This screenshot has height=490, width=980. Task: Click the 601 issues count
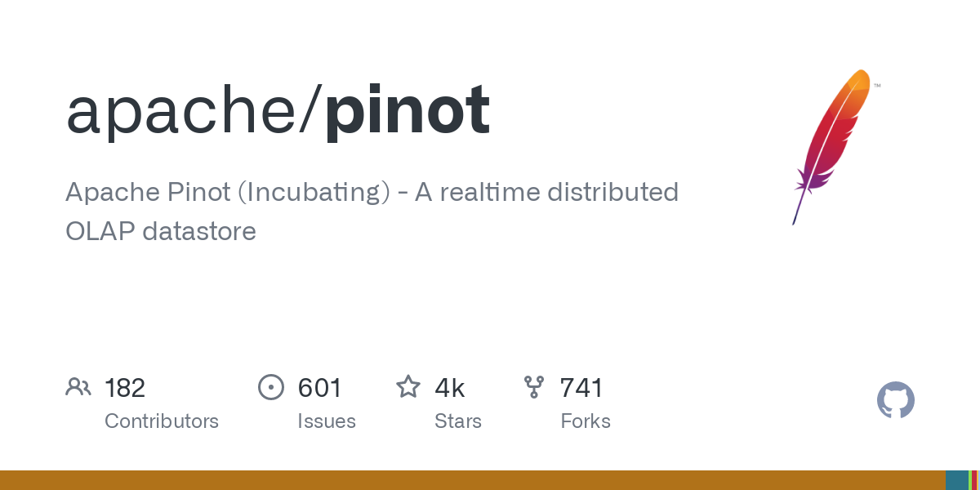point(319,388)
